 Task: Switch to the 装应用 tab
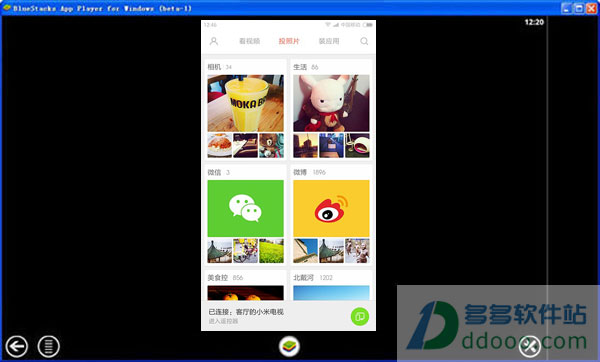329,41
